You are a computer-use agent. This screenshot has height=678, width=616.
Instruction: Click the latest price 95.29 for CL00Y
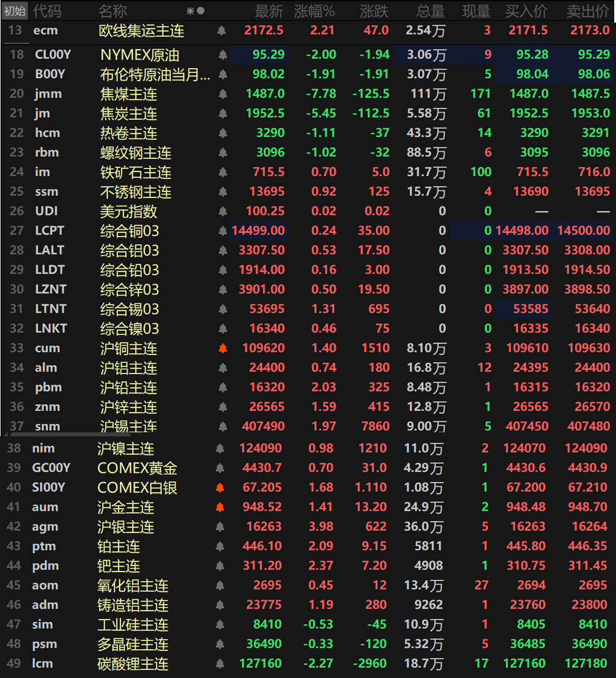tap(268, 55)
